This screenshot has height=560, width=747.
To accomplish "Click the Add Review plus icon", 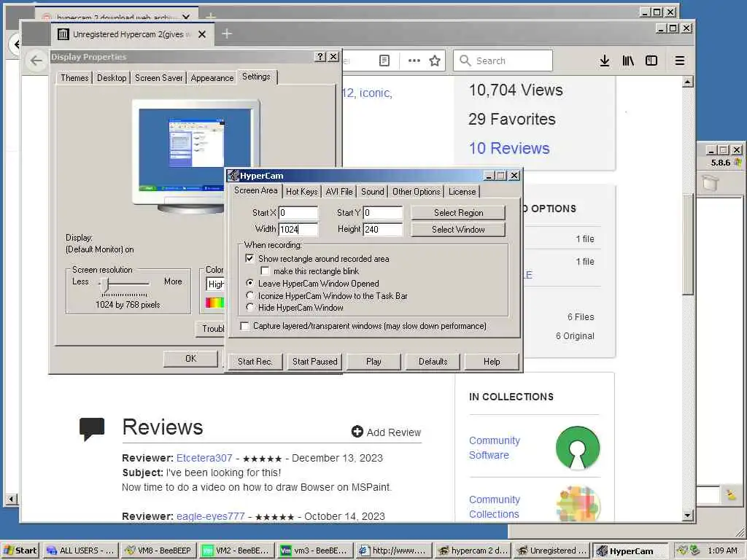I will [357, 432].
